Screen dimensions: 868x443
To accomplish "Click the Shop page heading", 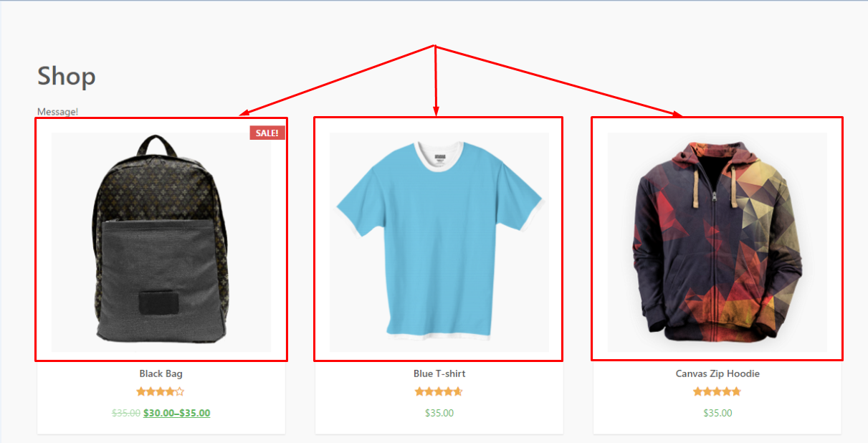I will click(67, 76).
